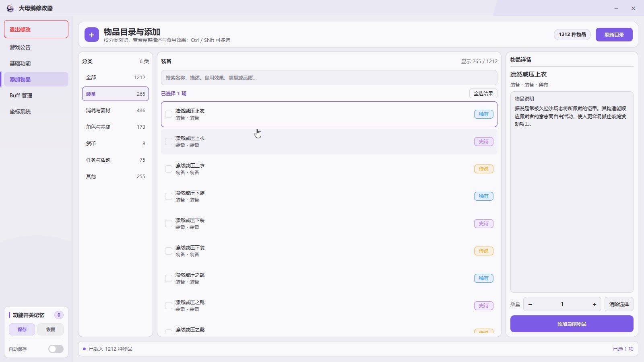This screenshot has width=644, height=362.
Task: Click the 史诗 badge on 凛然威压之靴
Action: (x=483, y=306)
